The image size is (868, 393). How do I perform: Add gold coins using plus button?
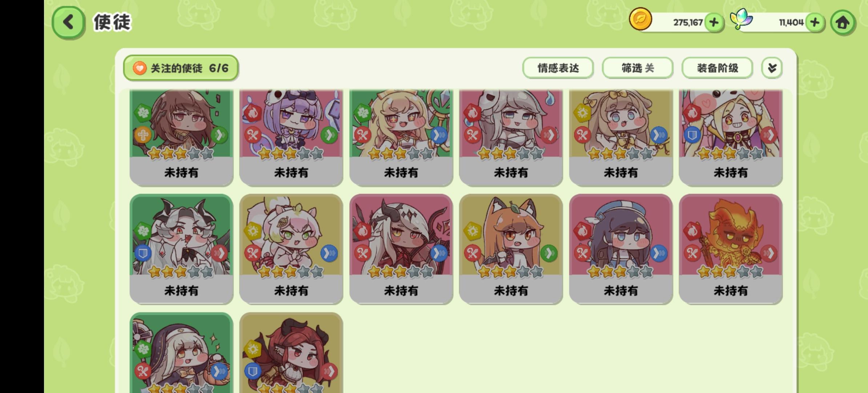(x=714, y=23)
